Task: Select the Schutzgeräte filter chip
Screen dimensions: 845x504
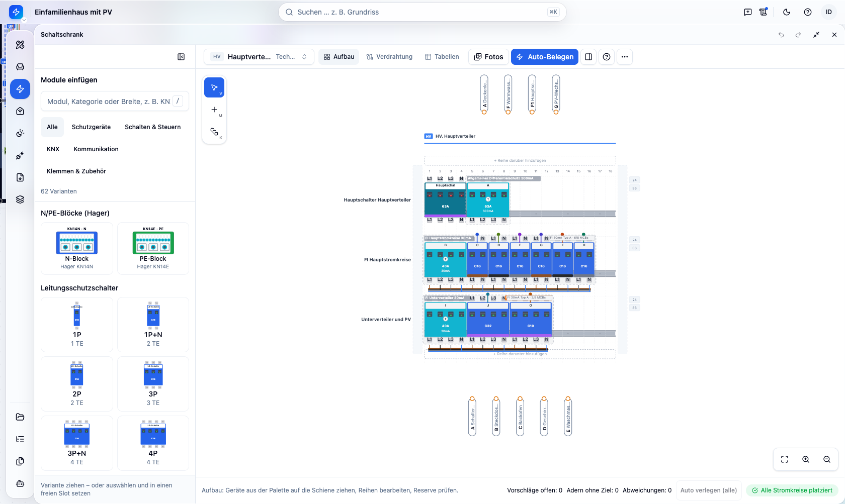Action: click(x=91, y=127)
